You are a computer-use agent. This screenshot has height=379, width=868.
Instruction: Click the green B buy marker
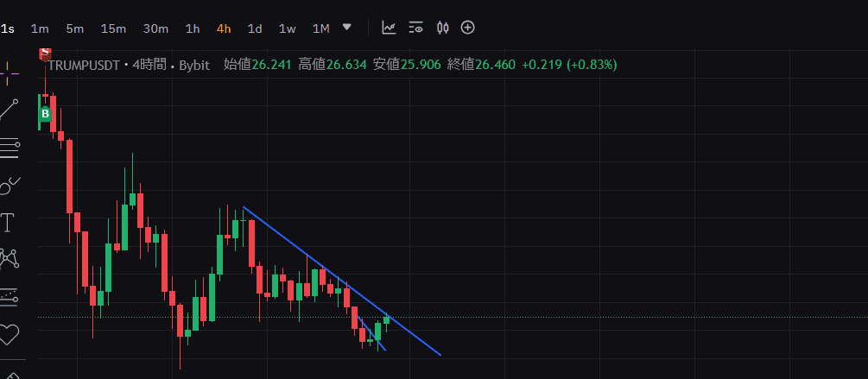[x=46, y=113]
